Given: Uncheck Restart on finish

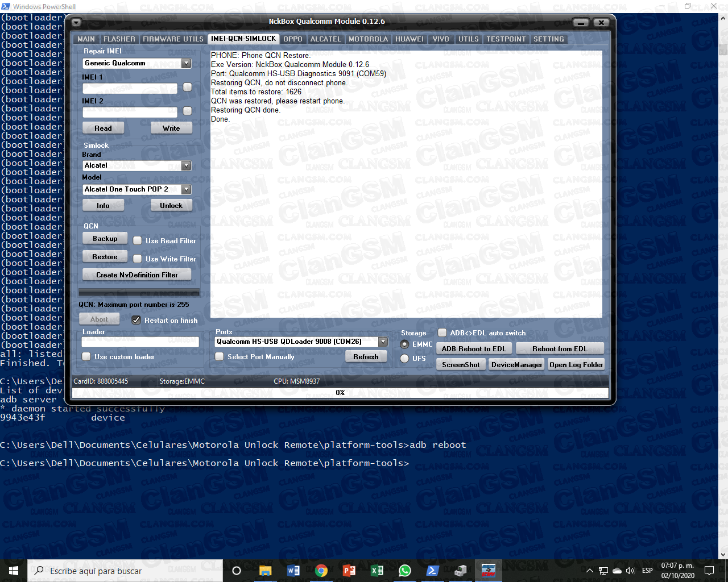Looking at the screenshot, I should click(x=136, y=320).
